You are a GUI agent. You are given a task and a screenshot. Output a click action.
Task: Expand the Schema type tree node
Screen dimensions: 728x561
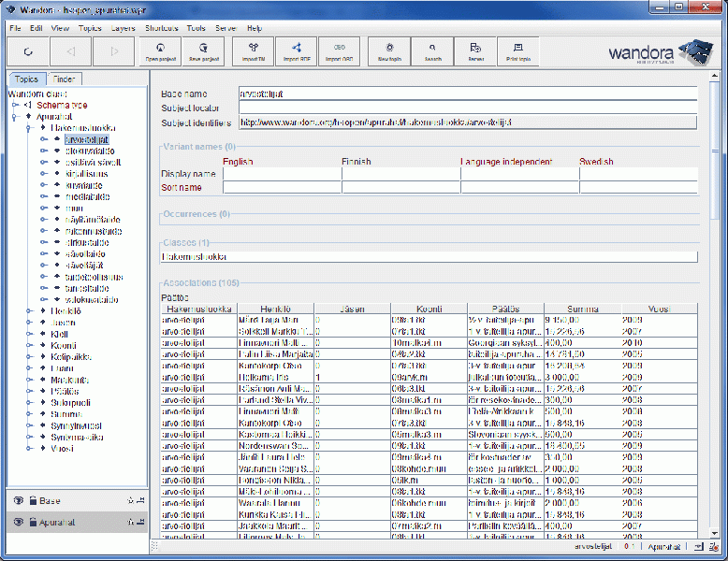click(16, 105)
